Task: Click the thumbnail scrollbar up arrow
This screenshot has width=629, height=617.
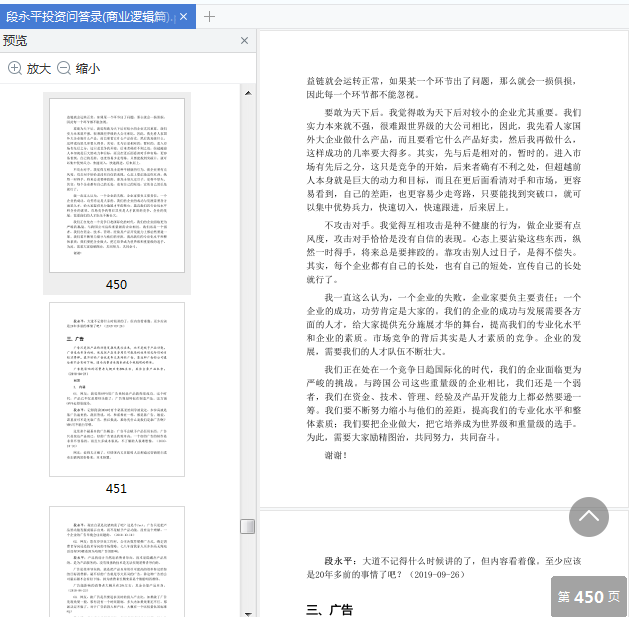Action: (248, 93)
